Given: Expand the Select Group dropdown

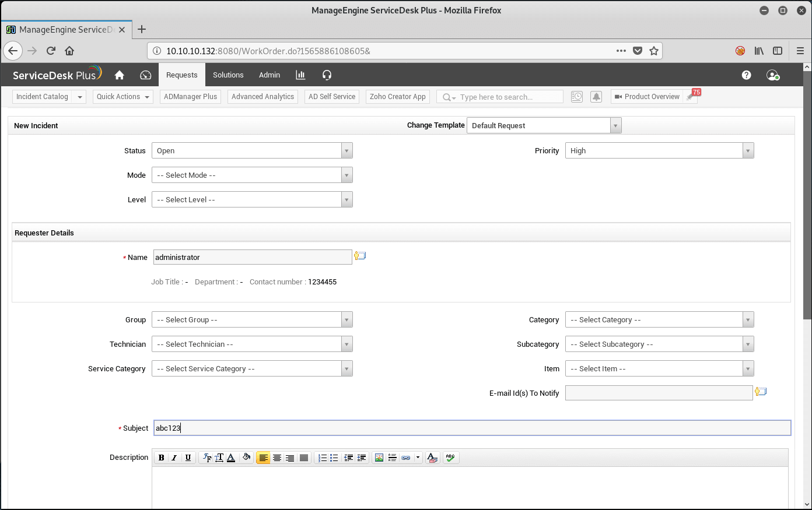Looking at the screenshot, I should (252, 319).
